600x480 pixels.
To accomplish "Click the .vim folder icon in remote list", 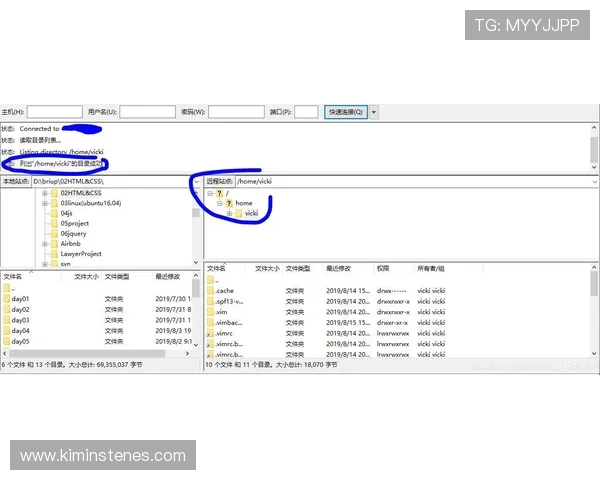I will coord(210,311).
